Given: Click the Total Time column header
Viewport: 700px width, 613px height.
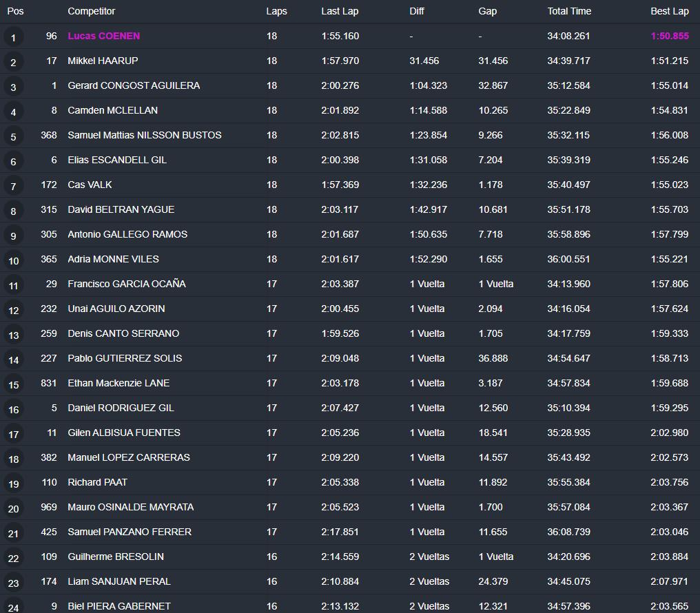Looking at the screenshot, I should point(569,11).
